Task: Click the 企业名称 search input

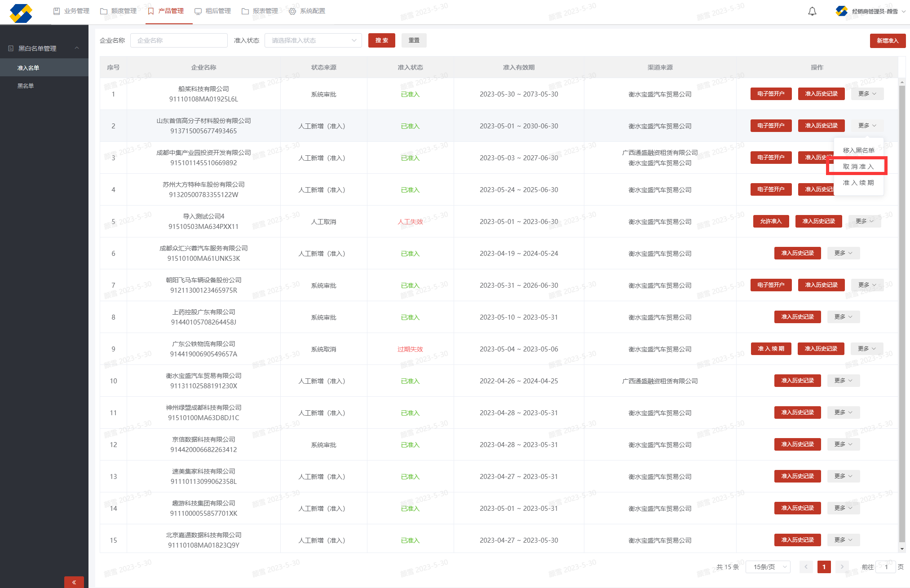Action: 179,40
